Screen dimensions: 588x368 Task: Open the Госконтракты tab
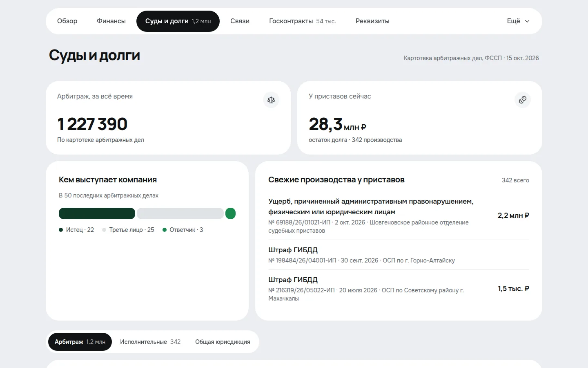pos(303,21)
